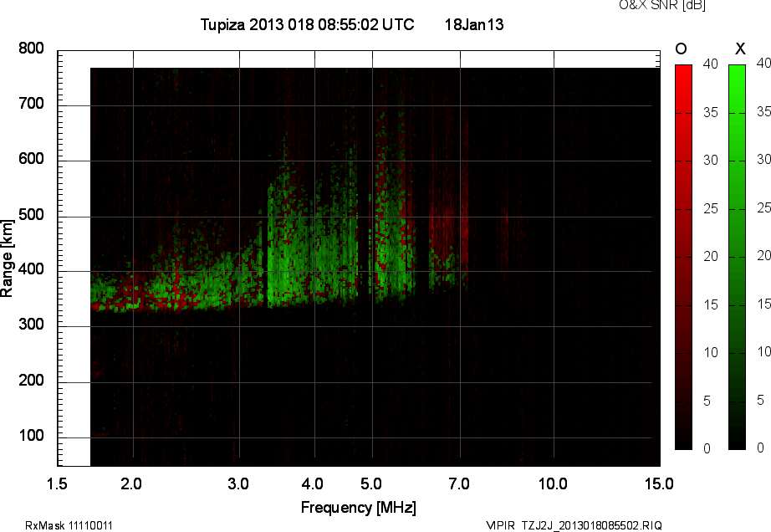Click the 5.0 tick on the frequency axis
This screenshot has width=771, height=532.
click(371, 483)
